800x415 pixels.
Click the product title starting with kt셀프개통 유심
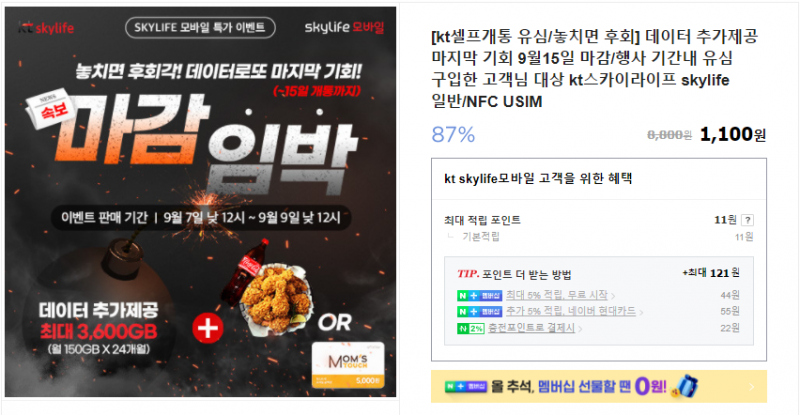(595, 69)
